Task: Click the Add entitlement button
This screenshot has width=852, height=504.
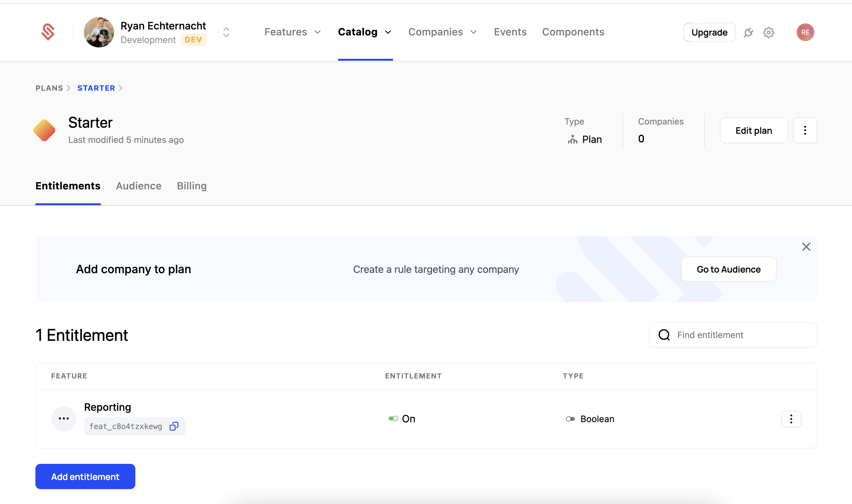Action: [85, 476]
